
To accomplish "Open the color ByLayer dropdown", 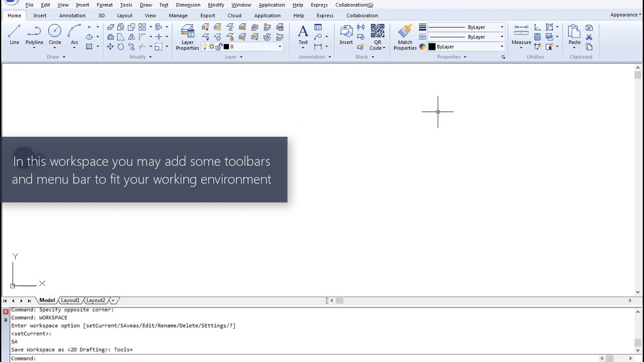I will click(502, 47).
